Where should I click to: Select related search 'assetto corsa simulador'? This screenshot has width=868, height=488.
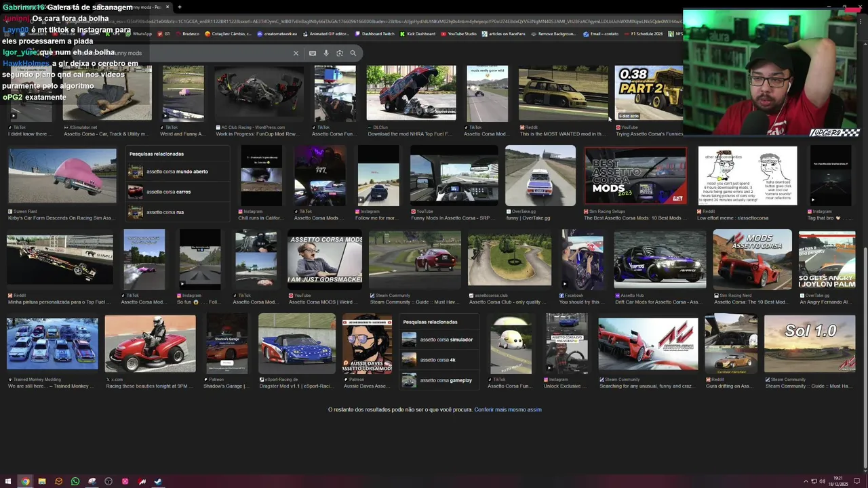(439, 340)
